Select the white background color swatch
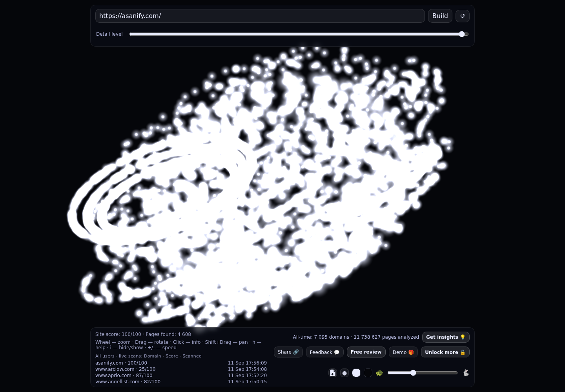Viewport: 565px width, 392px height. 356,373
